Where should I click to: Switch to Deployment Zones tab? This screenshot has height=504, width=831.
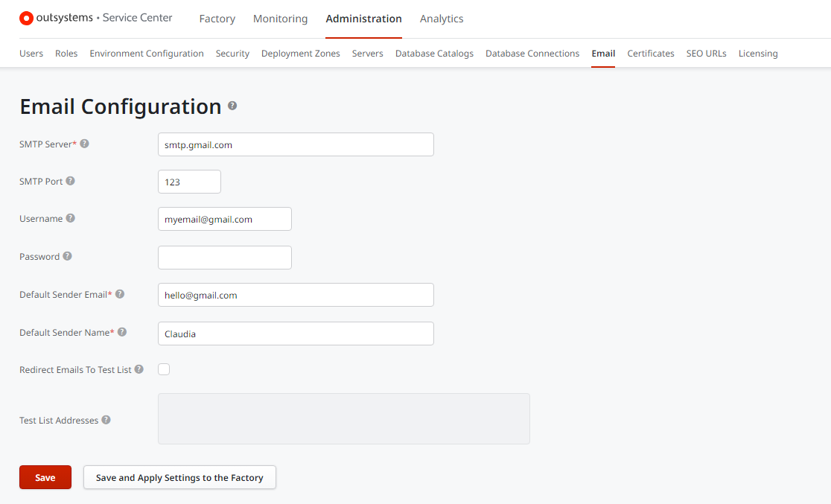(301, 54)
